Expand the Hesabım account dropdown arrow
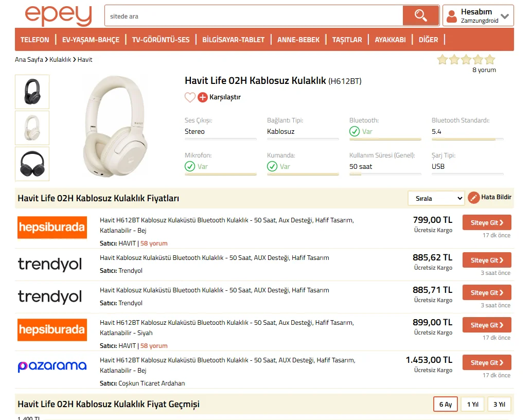This screenshot has height=420, width=531. (505, 16)
